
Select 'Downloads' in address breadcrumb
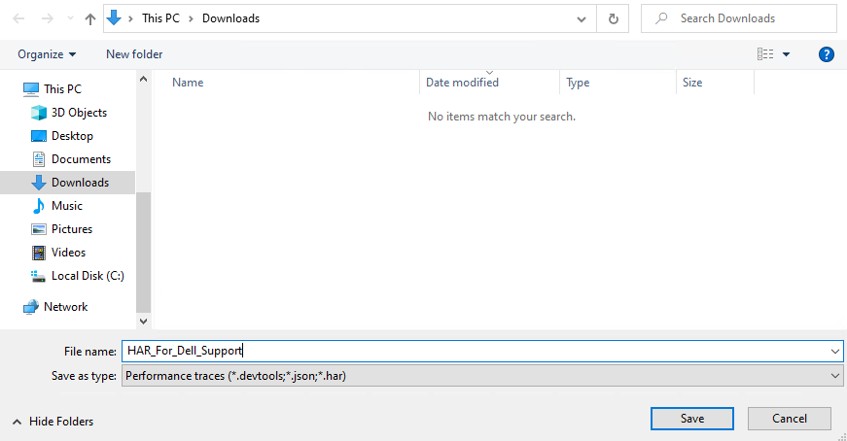(x=231, y=18)
